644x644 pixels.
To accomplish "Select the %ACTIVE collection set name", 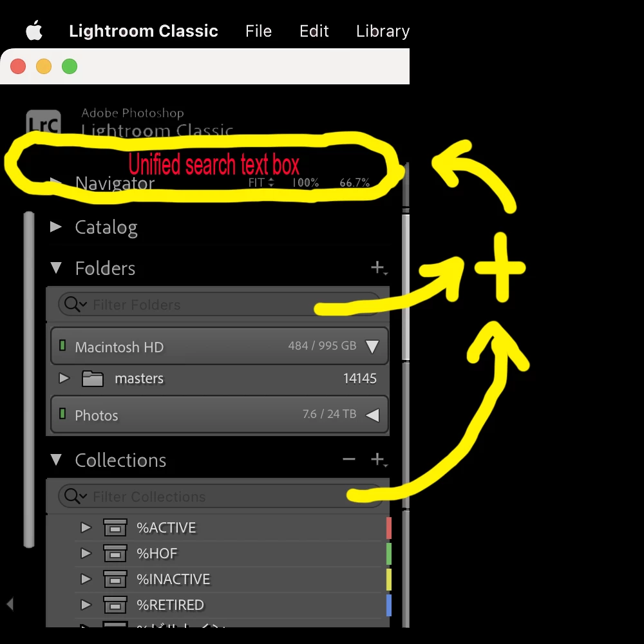I will point(166,528).
